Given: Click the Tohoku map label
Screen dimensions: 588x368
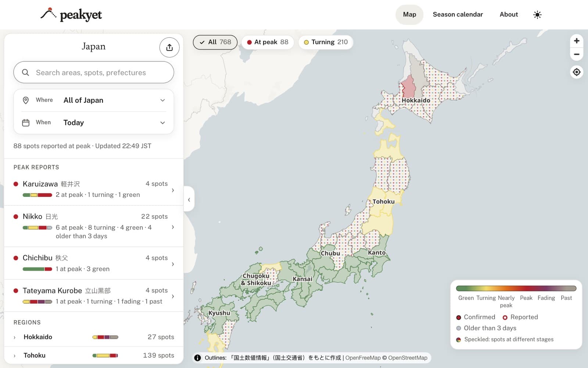Looking at the screenshot, I should click(383, 202).
